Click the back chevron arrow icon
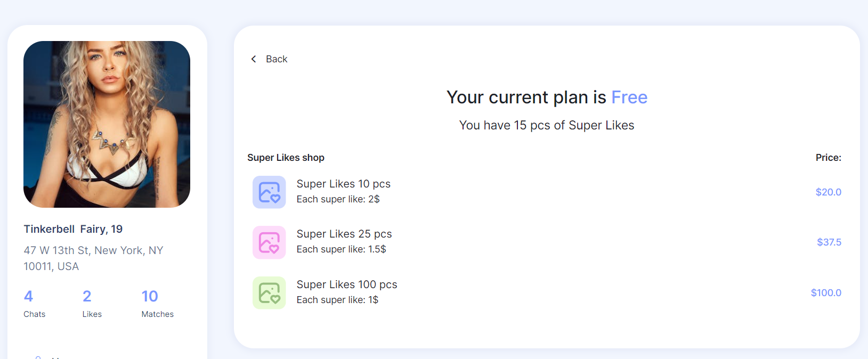The image size is (868, 359). 254,59
